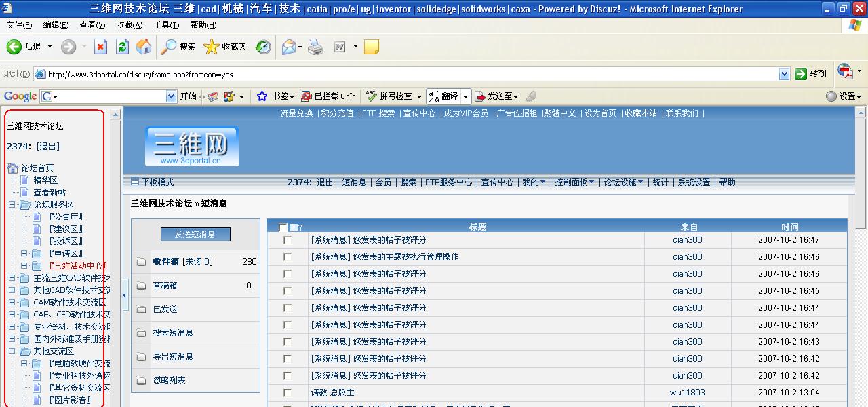868x407 pixels.
Task: Check the message row dated 2007-10-2 16:45
Action: point(288,291)
